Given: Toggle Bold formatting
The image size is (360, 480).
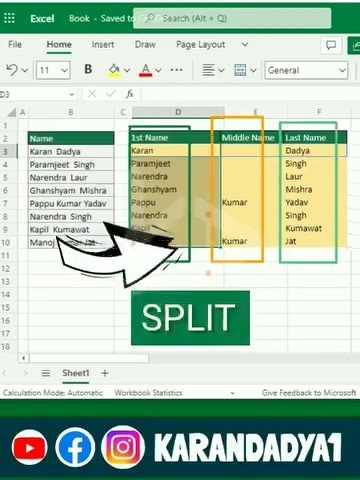Looking at the screenshot, I should pos(88,69).
